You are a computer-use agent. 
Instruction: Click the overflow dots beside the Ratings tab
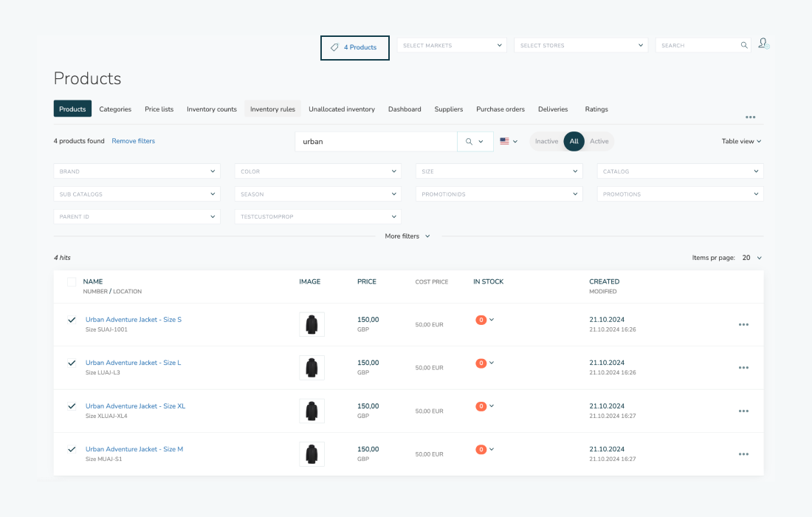click(x=750, y=117)
